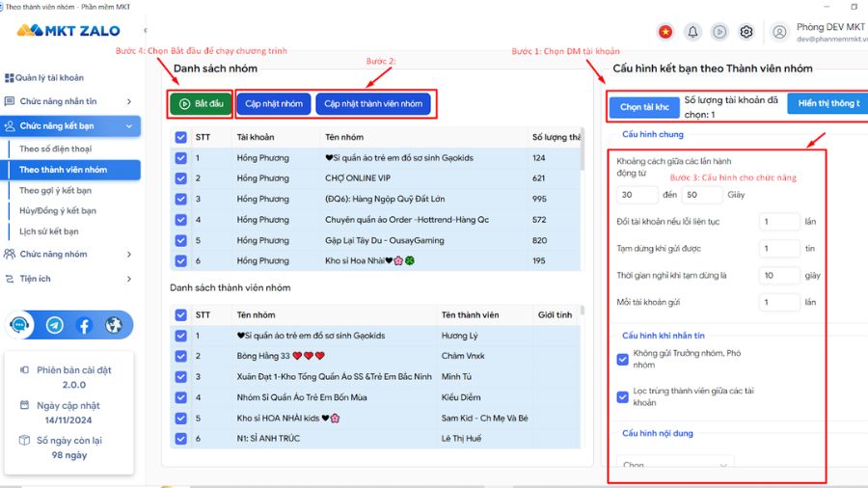Toggle Không gửi Trưởng nhóm, Phó nhóm checkbox
This screenshot has height=488, width=868.
[623, 359]
